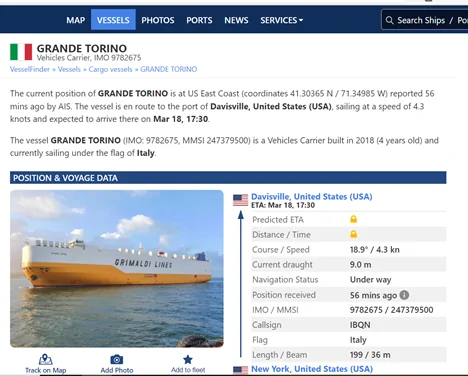Go to PHOTOS in the navigation bar
468x376 pixels.
pos(158,20)
